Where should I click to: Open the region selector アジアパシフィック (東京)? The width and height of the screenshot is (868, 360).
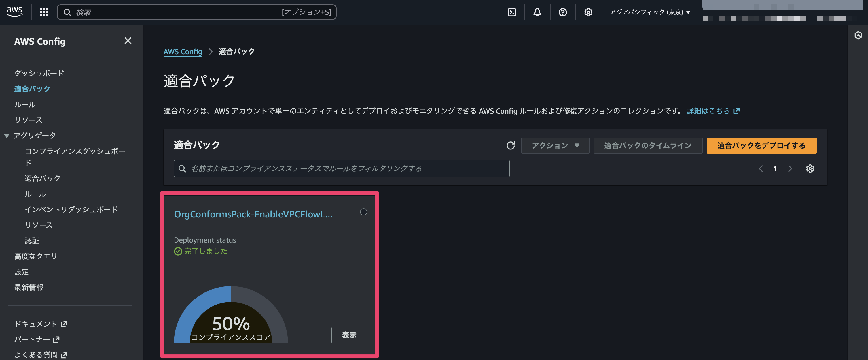[x=650, y=12]
